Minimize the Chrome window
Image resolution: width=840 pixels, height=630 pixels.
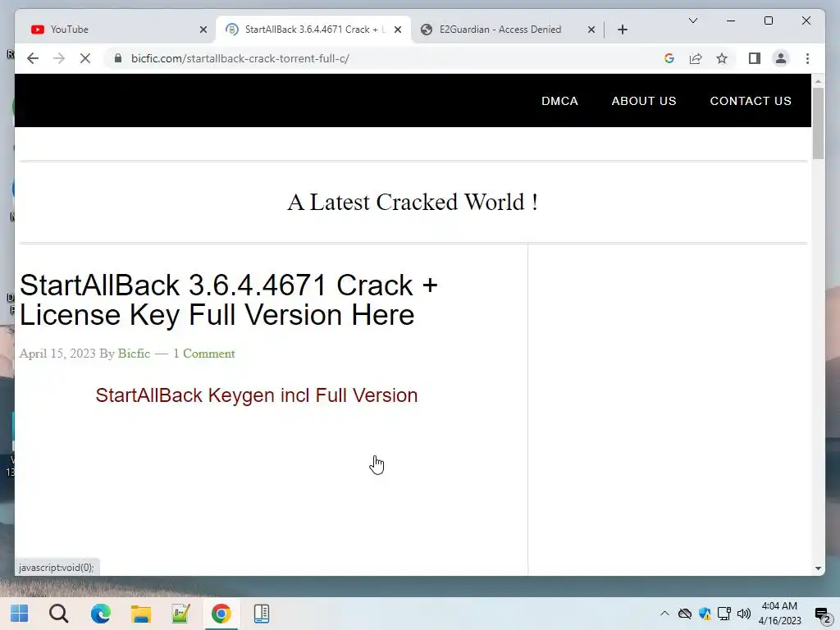point(731,21)
